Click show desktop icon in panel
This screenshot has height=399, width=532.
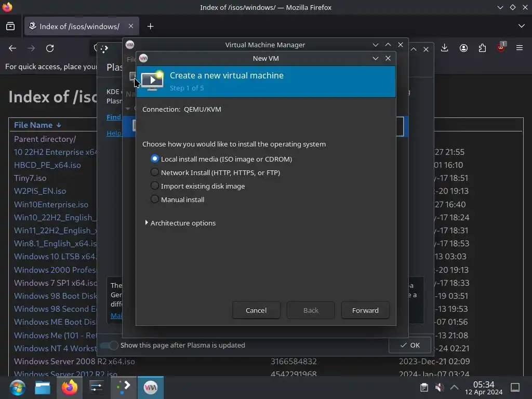click(515, 388)
